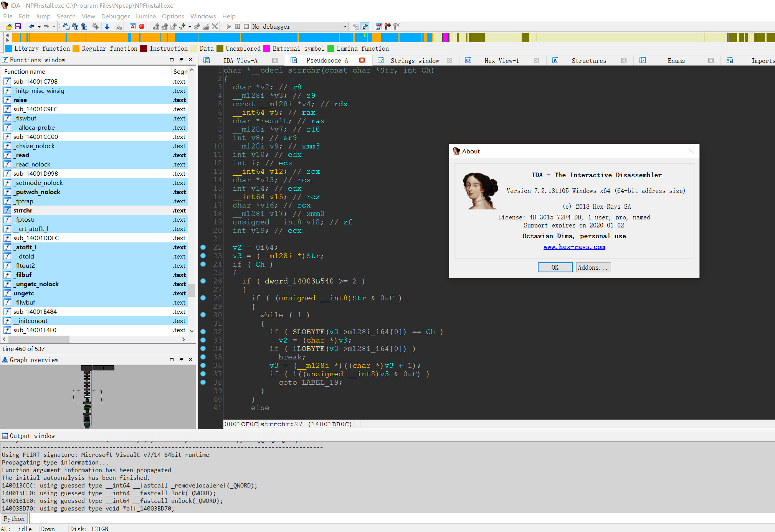Toggle breakpoint dot at pseudocode line 26

pos(203,281)
